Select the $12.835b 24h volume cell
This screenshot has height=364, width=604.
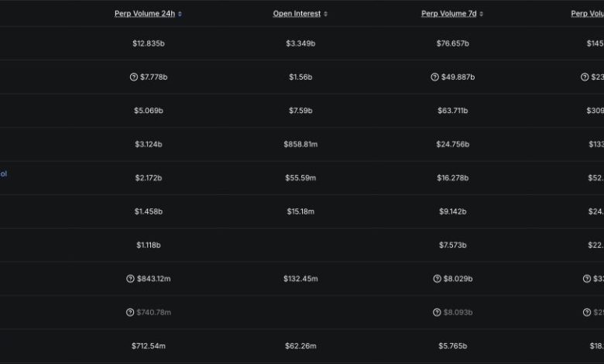149,43
